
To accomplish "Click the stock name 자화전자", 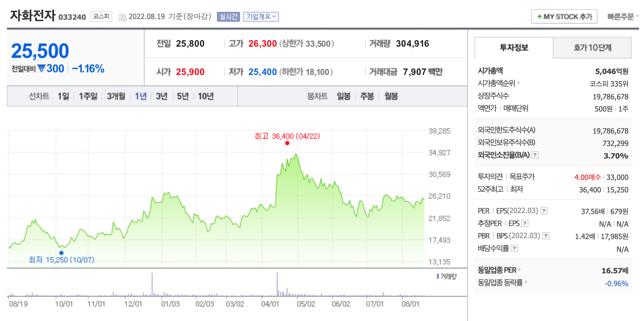I will [x=33, y=15].
